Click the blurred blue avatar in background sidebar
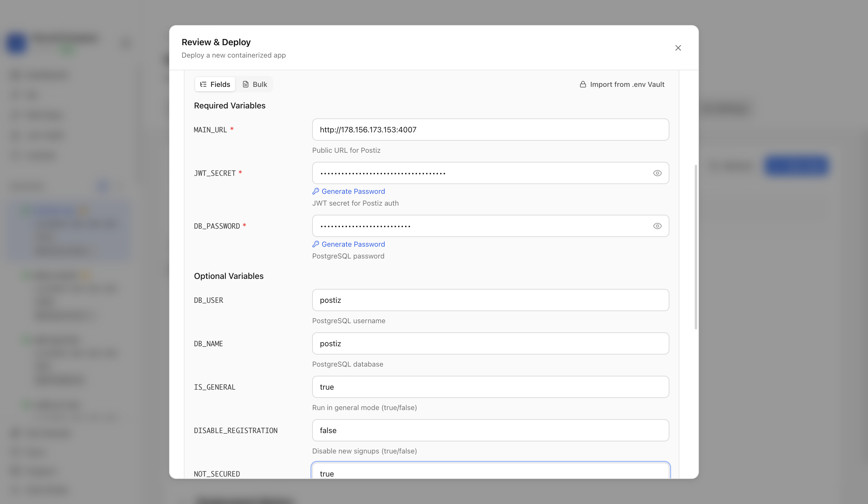The width and height of the screenshot is (868, 504). tap(17, 43)
